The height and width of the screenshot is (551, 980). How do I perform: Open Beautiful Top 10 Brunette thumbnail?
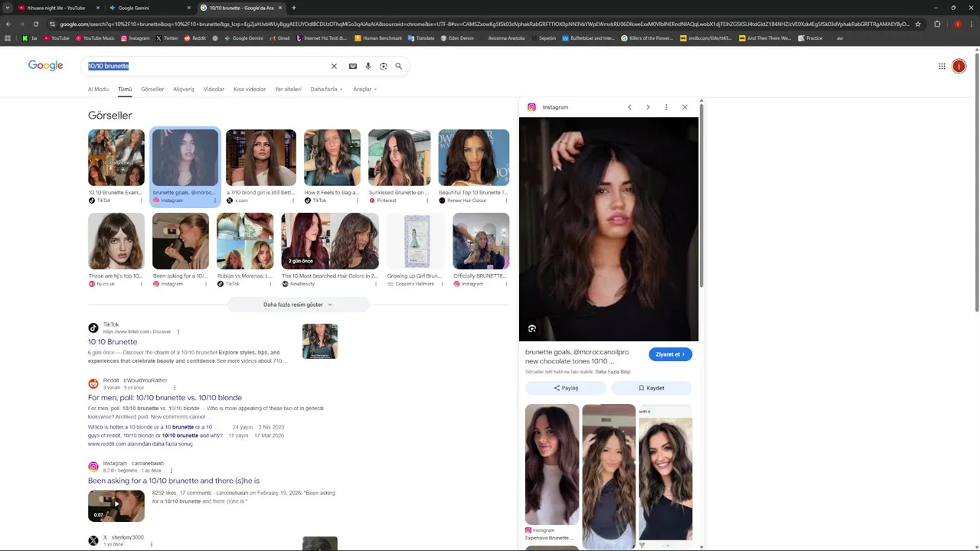pos(474,158)
